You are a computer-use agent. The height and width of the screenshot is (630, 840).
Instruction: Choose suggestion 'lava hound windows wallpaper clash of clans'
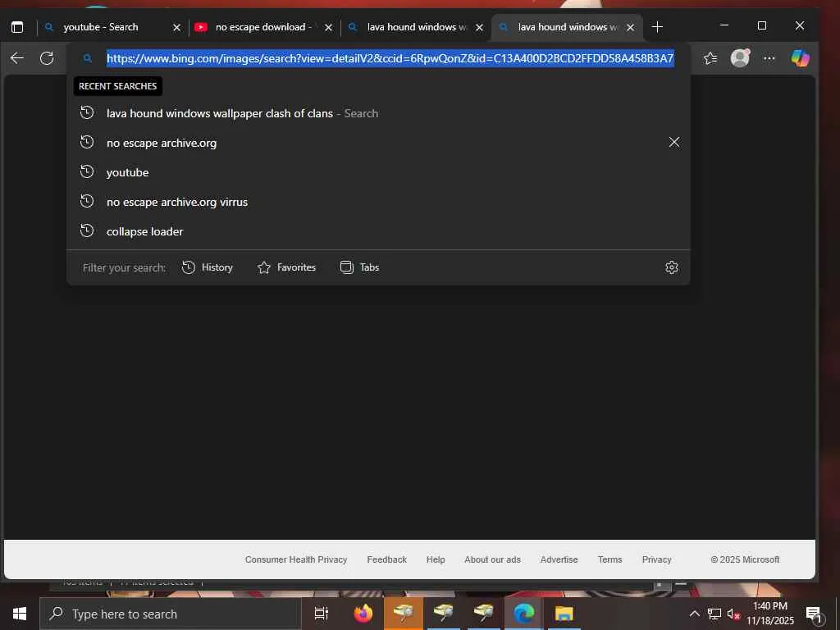point(378,113)
